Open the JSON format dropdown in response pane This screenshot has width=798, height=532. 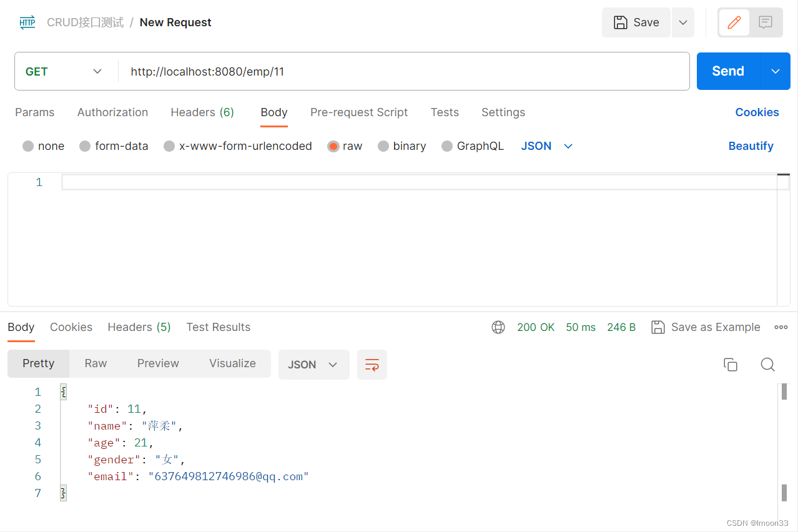(313, 365)
